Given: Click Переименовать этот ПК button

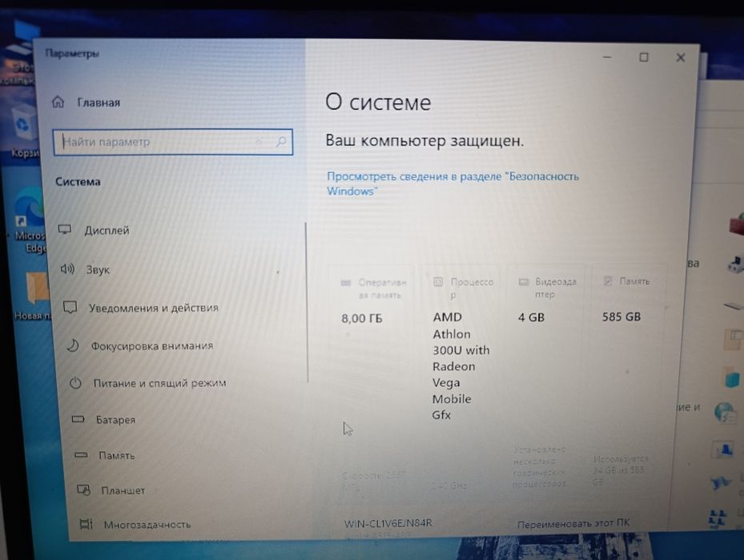Looking at the screenshot, I should 573,523.
